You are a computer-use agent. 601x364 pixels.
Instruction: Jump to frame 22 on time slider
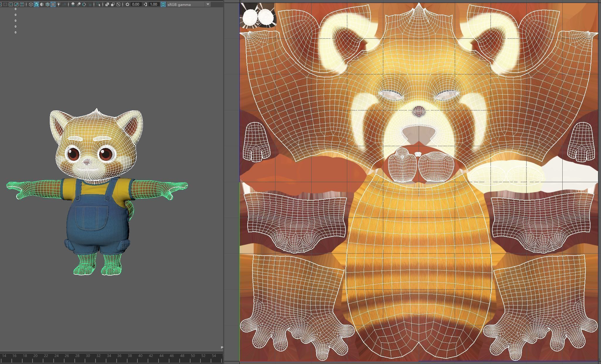(x=46, y=356)
